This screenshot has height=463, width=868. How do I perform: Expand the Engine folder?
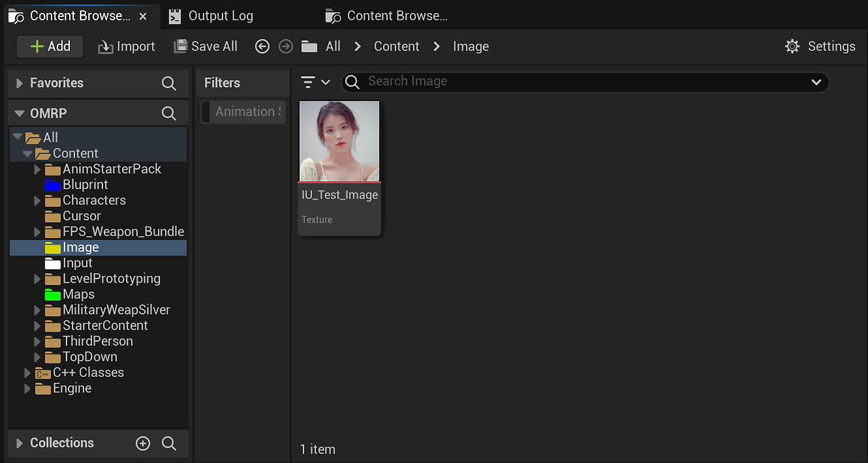point(28,388)
